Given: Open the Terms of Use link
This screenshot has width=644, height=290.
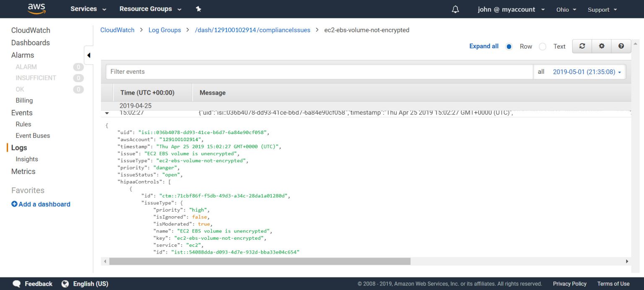Looking at the screenshot, I should coord(613,284).
